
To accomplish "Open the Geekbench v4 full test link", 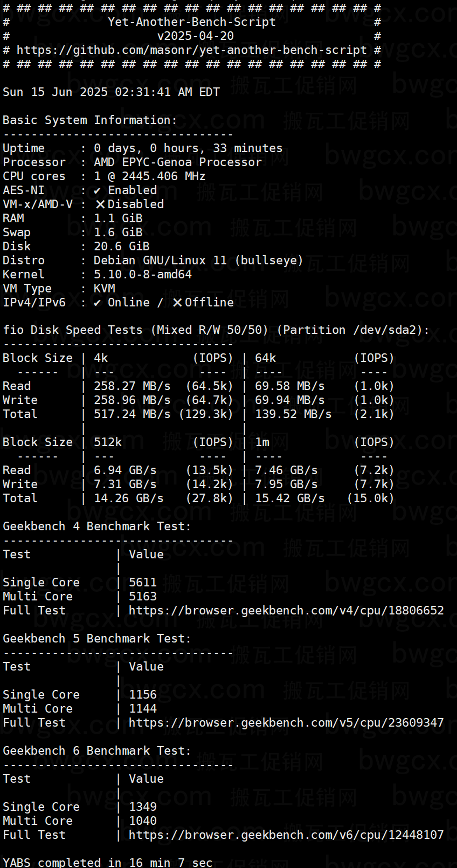I will [x=286, y=611].
